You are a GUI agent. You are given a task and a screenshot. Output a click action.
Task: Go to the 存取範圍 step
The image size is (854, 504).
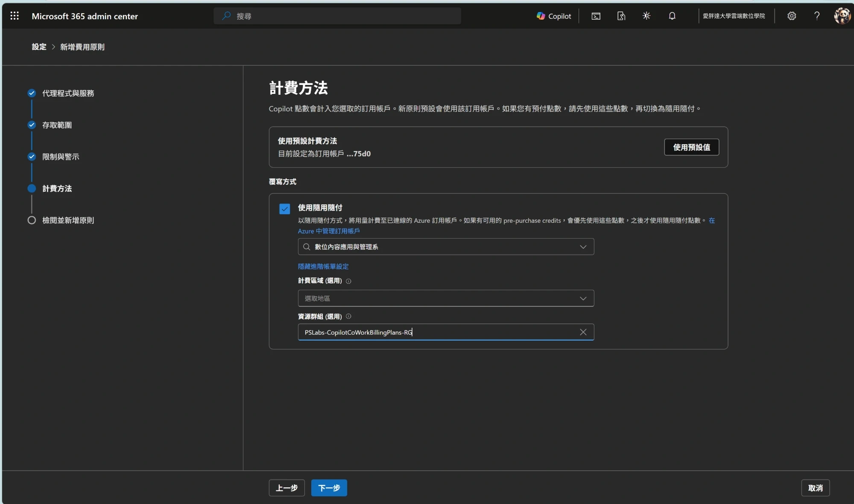50,125
